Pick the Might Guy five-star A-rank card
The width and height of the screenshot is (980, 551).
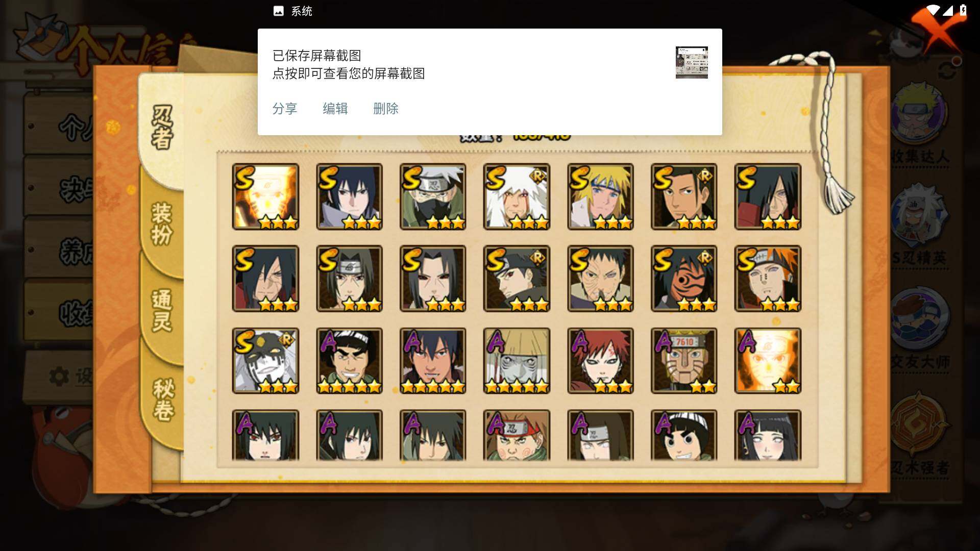click(x=349, y=361)
